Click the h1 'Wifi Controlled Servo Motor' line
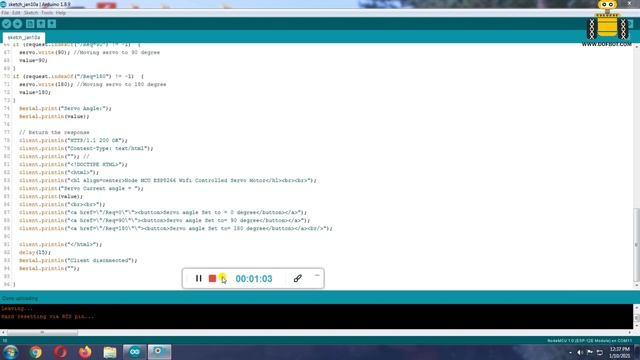Image resolution: width=640 pixels, height=360 pixels. tap(168, 180)
